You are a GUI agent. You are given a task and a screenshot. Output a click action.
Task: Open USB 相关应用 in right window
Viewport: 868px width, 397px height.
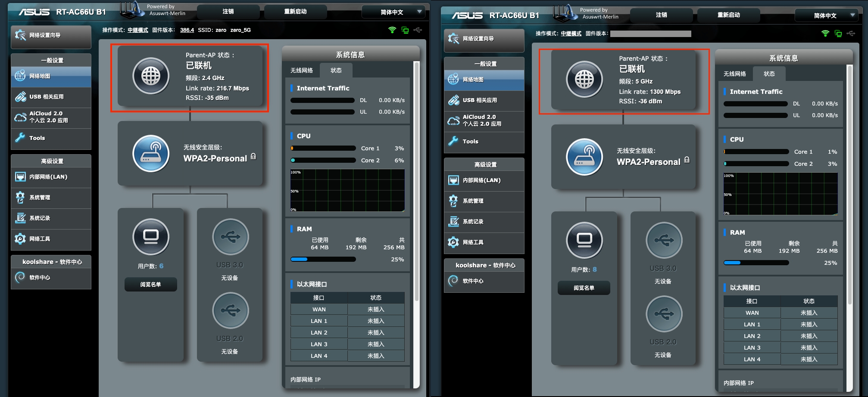pyautogui.click(x=484, y=100)
